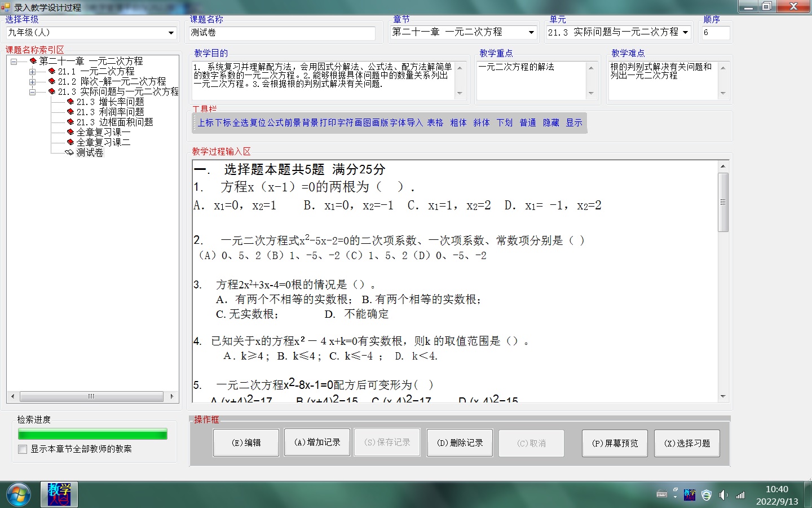
Task: Collapse the 第二十一章 一元二次方程 tree node
Action: click(x=14, y=62)
